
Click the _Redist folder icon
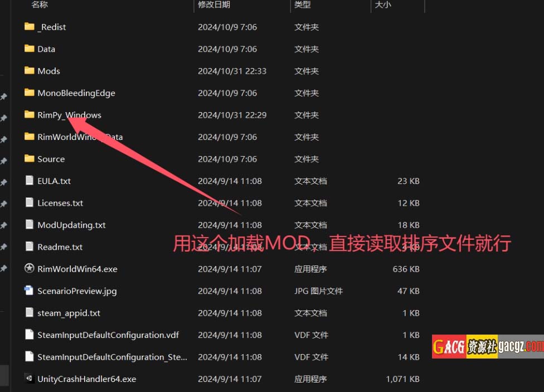[x=30, y=27]
